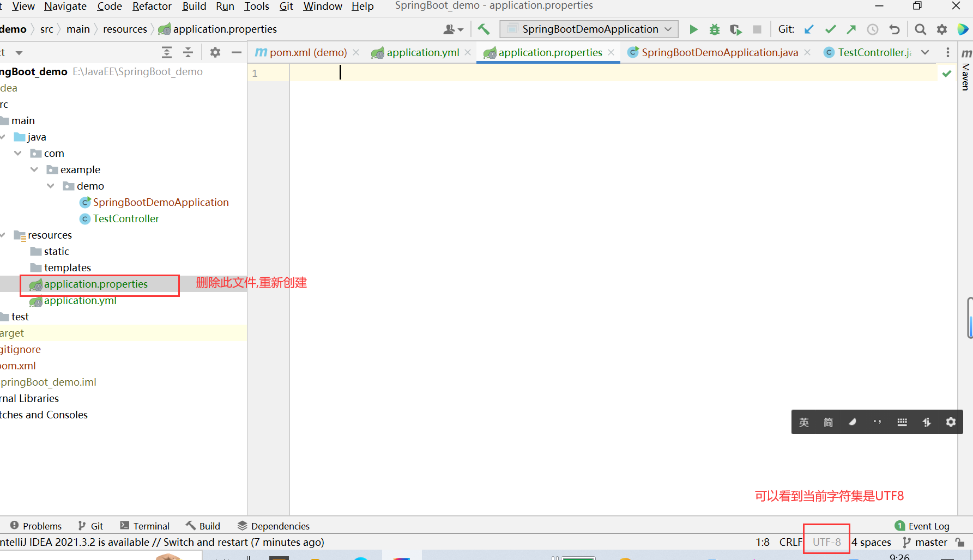Collapse the example package node
The image size is (973, 560).
pyautogui.click(x=34, y=169)
